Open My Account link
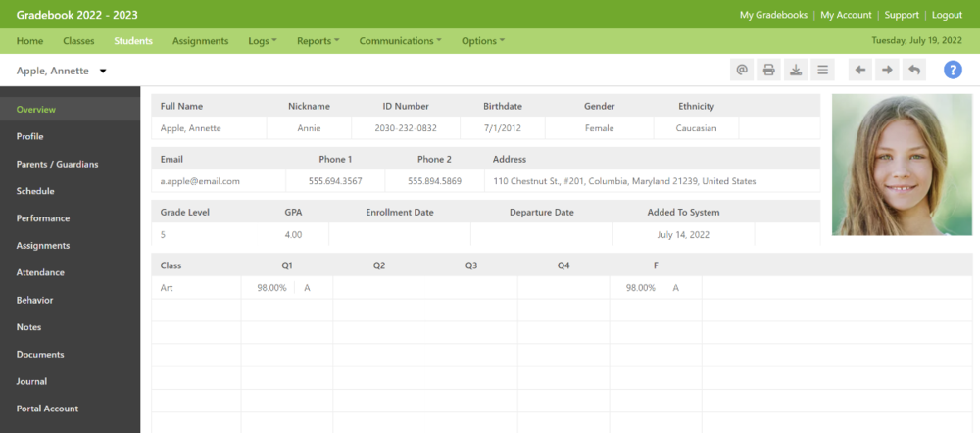This screenshot has width=980, height=433. coord(847,15)
